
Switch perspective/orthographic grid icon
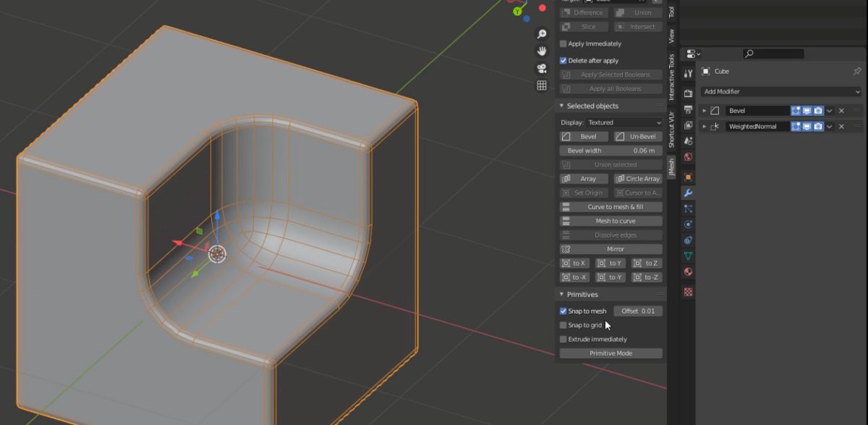[x=542, y=85]
